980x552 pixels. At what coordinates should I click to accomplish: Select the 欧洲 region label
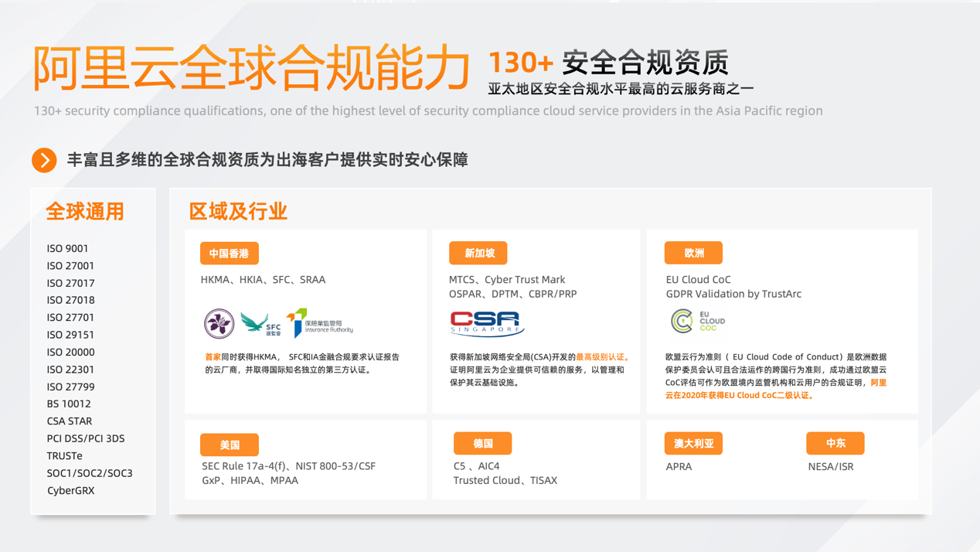coord(693,252)
